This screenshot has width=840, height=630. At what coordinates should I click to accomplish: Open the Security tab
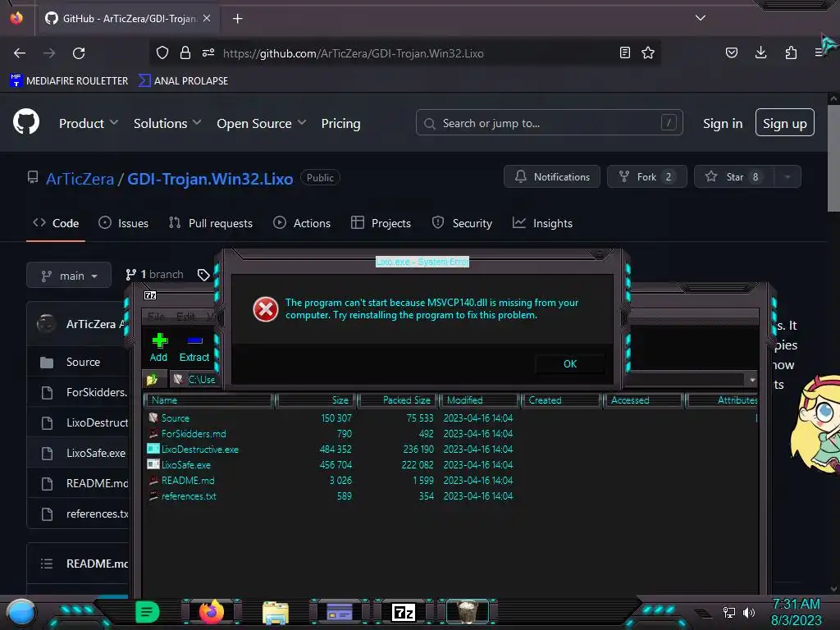462,223
